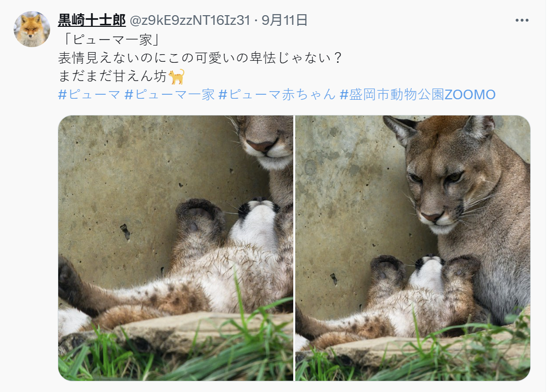Open the three-dot more options menu
549x392 pixels.
coord(522,20)
